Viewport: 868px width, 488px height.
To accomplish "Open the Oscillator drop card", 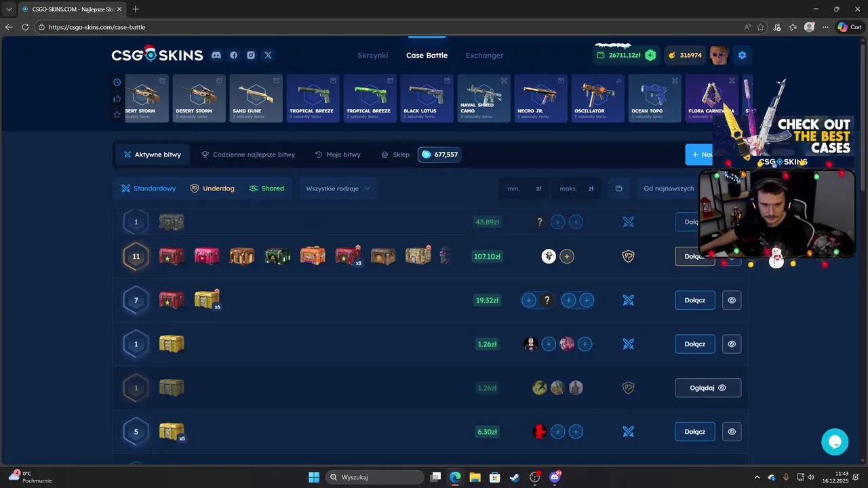I will [598, 98].
